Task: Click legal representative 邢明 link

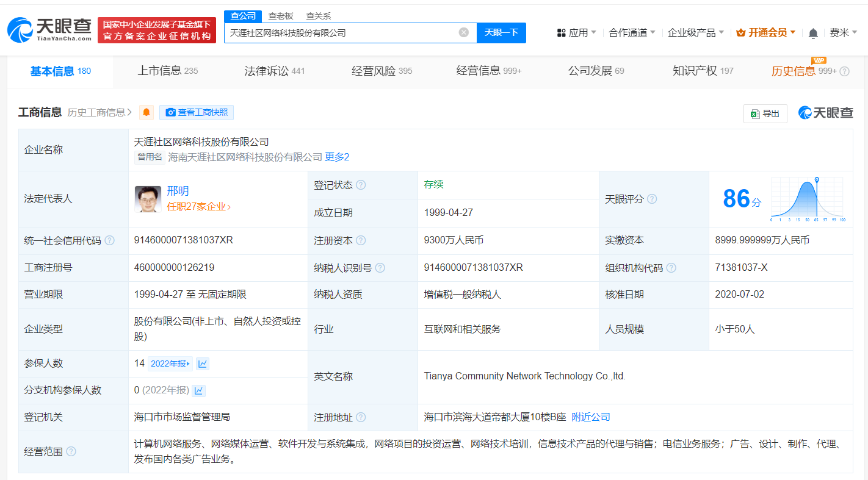Action: tap(178, 190)
